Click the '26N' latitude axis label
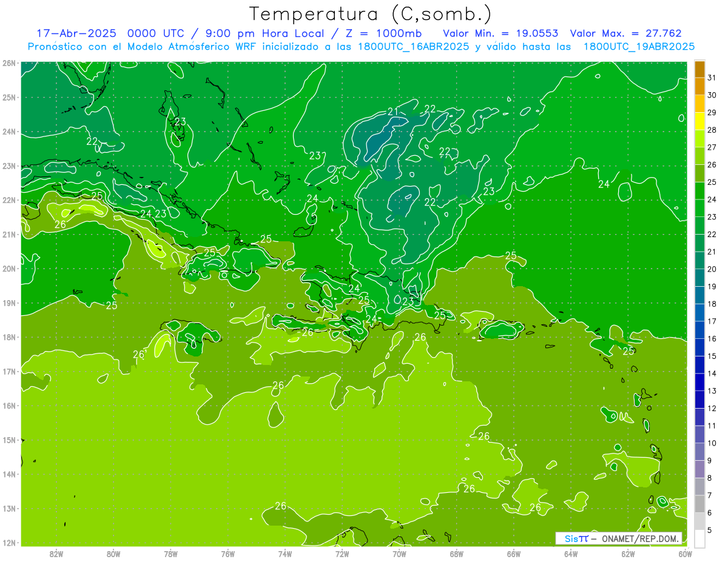The width and height of the screenshot is (728, 562). coord(9,63)
